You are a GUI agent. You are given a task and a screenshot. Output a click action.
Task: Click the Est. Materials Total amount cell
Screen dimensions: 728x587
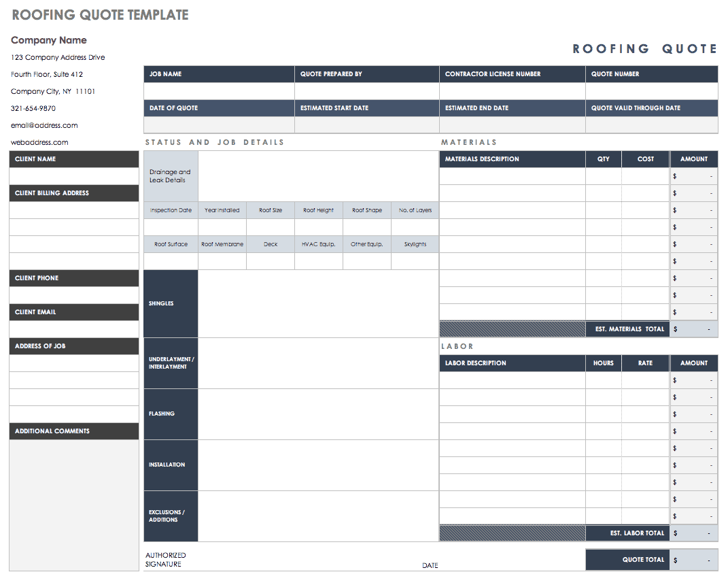pyautogui.click(x=693, y=329)
